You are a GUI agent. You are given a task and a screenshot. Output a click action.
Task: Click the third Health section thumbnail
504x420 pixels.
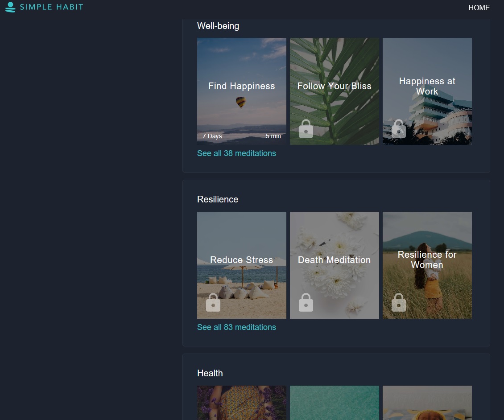click(x=427, y=403)
